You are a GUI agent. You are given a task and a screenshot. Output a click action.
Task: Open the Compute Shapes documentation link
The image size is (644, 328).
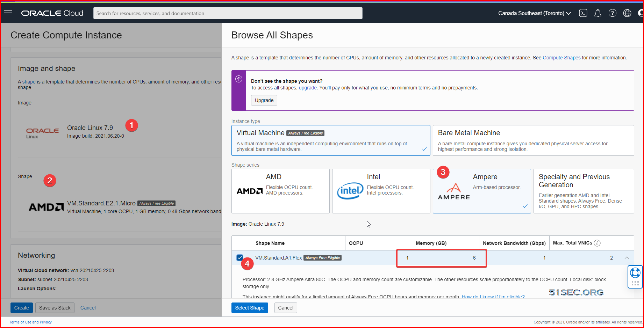coord(561,58)
